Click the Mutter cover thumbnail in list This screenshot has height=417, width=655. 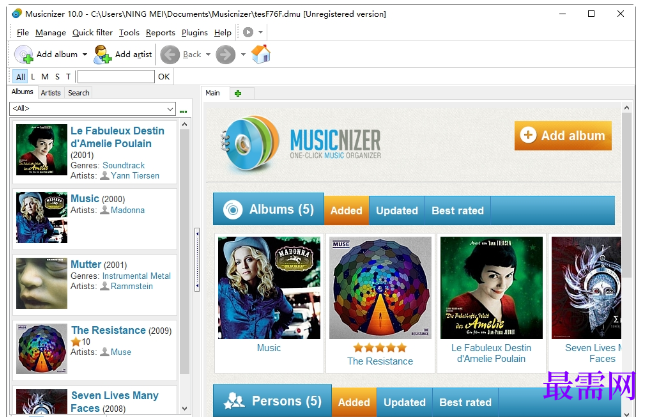41,283
